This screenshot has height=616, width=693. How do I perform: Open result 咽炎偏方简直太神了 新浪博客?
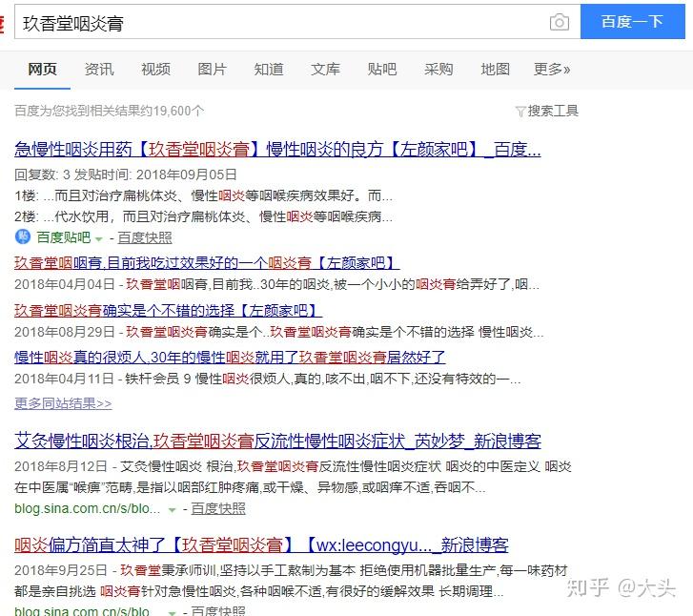point(261,544)
